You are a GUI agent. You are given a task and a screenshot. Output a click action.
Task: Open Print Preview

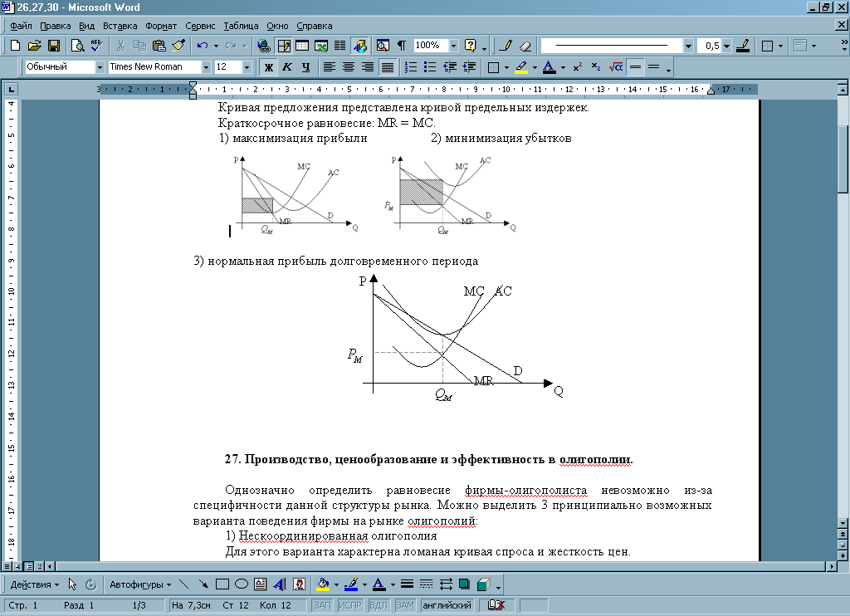[x=77, y=46]
